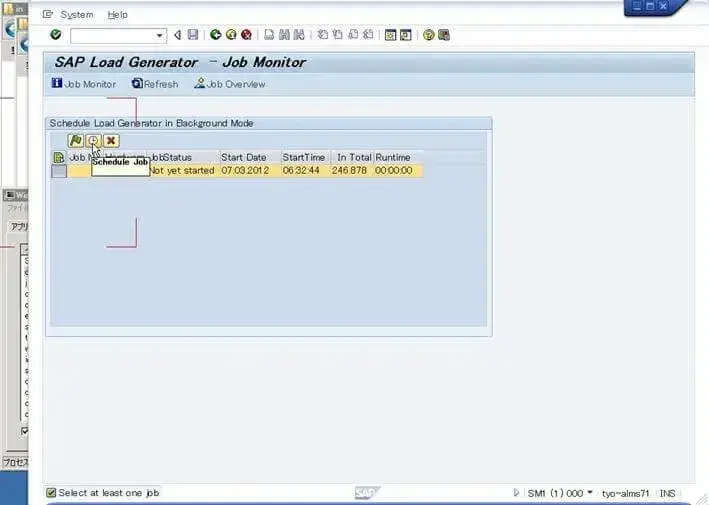Click the red Cancel icon
The height and width of the screenshot is (505, 709).
pyautogui.click(x=246, y=35)
